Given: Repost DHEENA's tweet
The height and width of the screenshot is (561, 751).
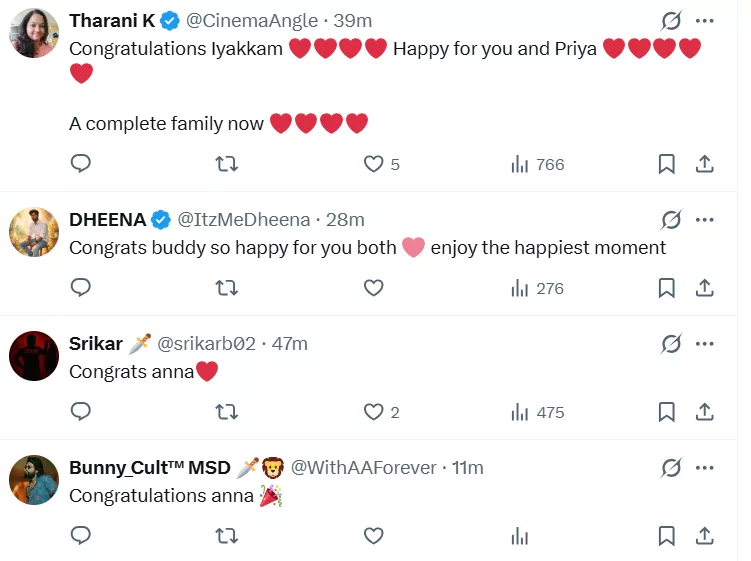Looking at the screenshot, I should point(227,288).
